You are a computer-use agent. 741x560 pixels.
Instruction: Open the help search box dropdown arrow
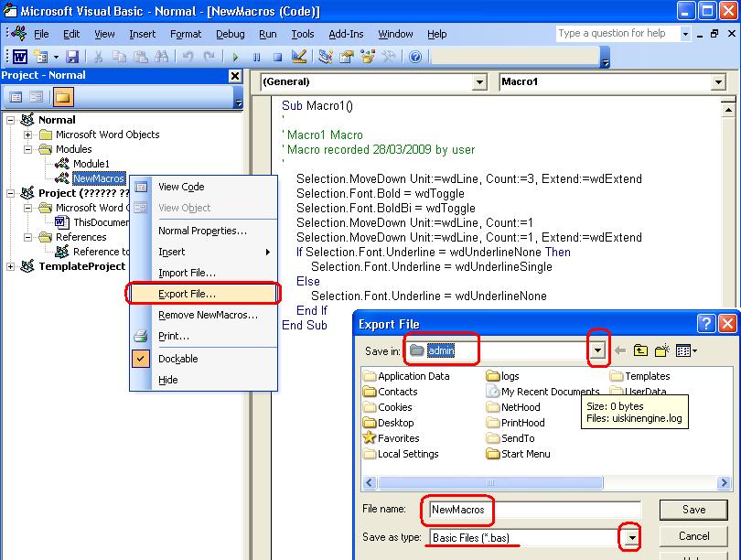coord(685,34)
